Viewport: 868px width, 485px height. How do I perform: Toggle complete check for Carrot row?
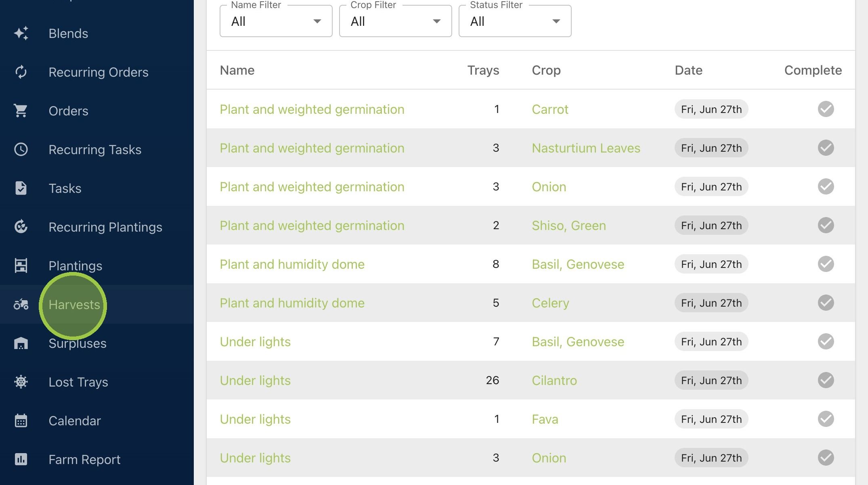click(x=826, y=109)
